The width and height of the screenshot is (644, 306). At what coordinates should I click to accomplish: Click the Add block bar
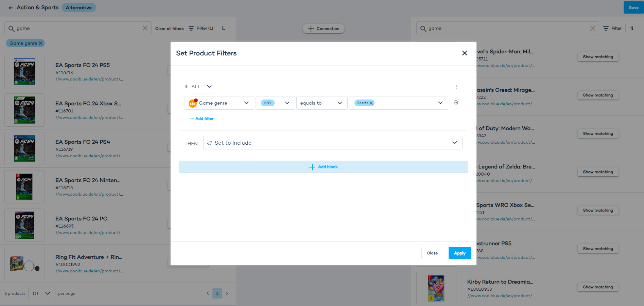(x=323, y=167)
